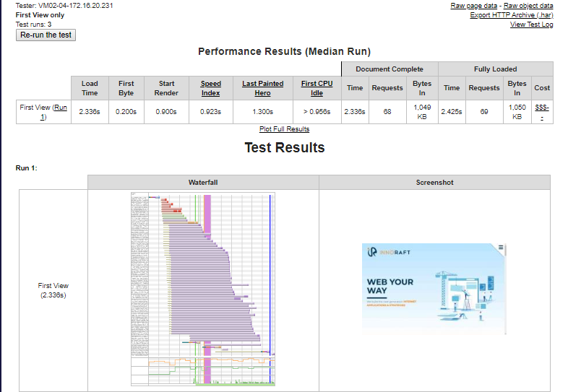Select the 68 requests Document Complete value
The image size is (568, 392).
coord(387,112)
